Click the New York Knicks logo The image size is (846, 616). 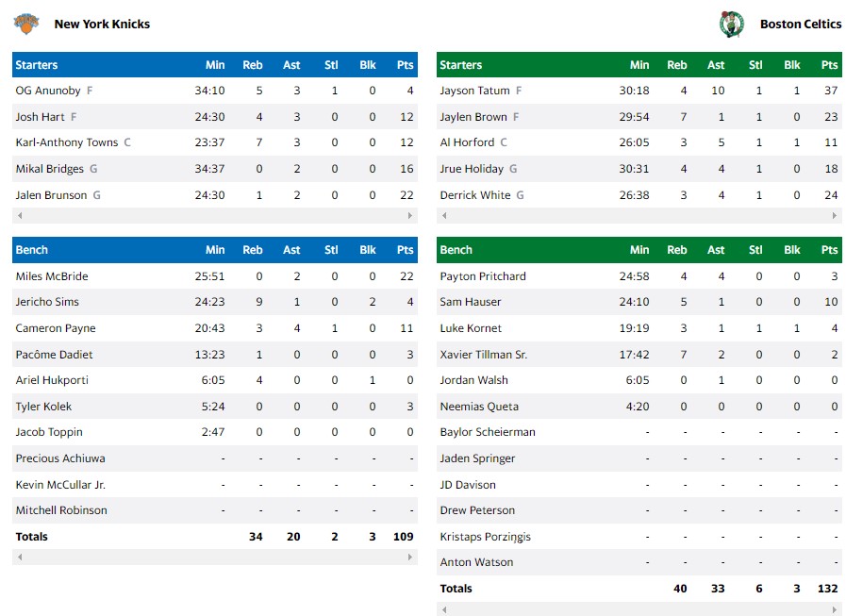click(26, 24)
